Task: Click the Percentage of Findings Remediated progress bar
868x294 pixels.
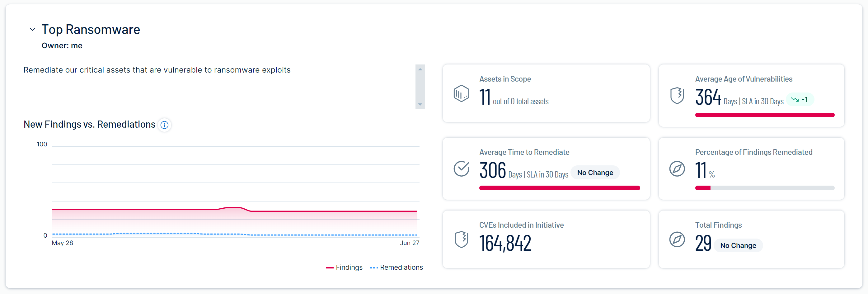Action: (x=765, y=188)
